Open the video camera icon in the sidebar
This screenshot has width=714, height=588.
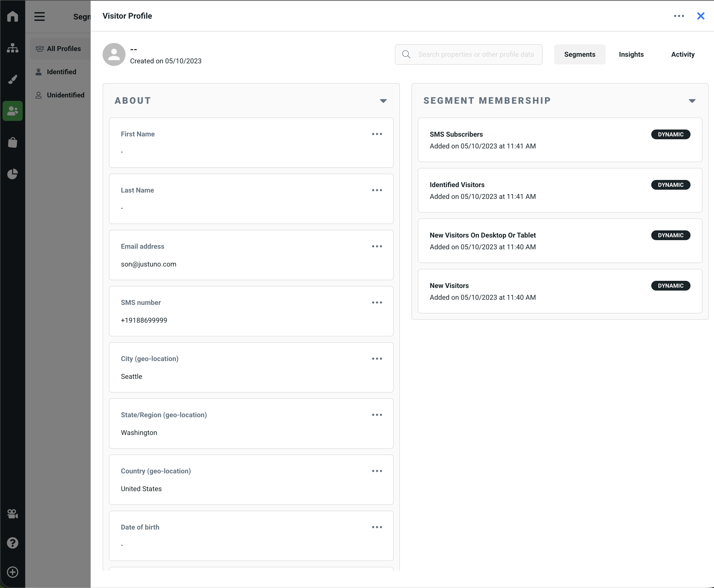[13, 514]
